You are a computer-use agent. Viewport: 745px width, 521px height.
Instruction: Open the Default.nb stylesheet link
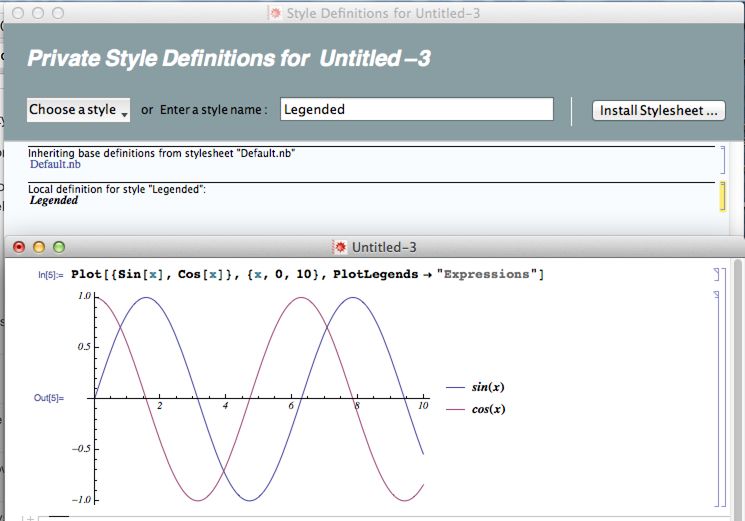point(55,164)
